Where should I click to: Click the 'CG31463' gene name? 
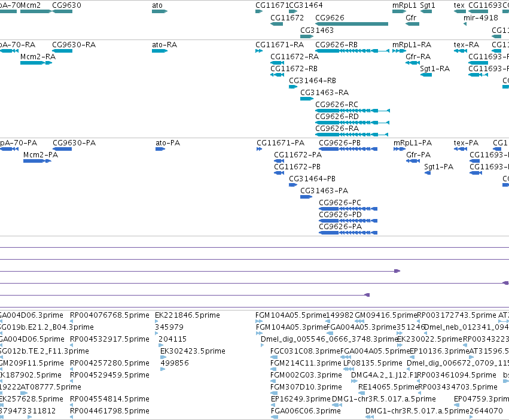point(317,30)
